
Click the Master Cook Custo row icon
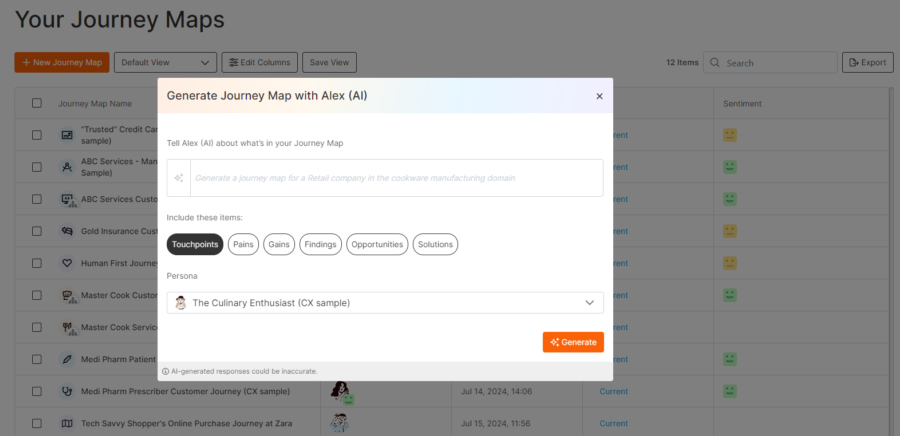tap(67, 295)
